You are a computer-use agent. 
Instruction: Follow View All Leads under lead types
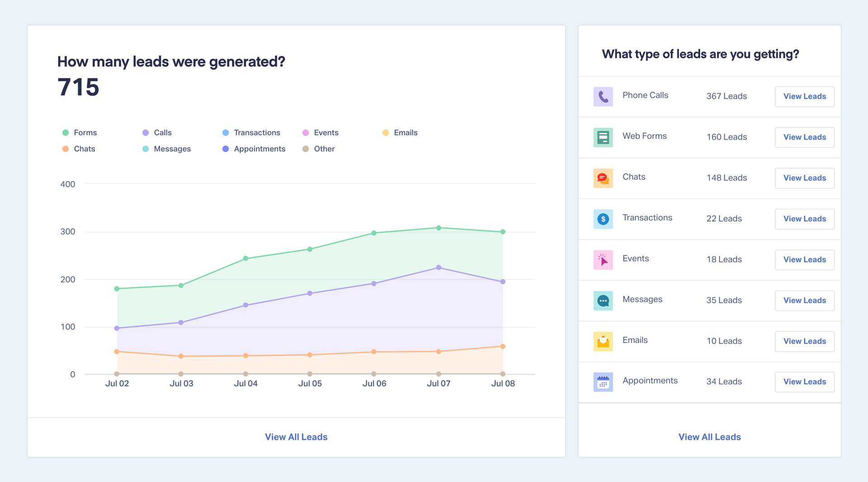[709, 437]
